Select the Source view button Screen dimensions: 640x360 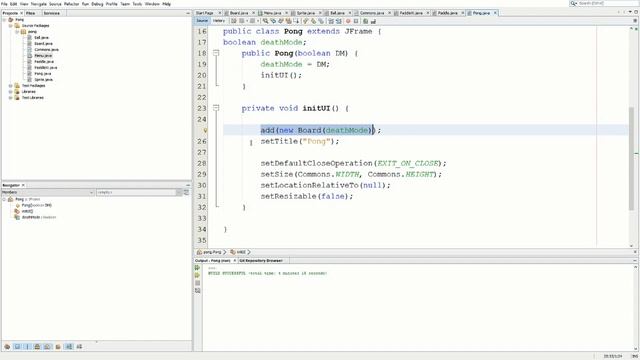point(202,21)
